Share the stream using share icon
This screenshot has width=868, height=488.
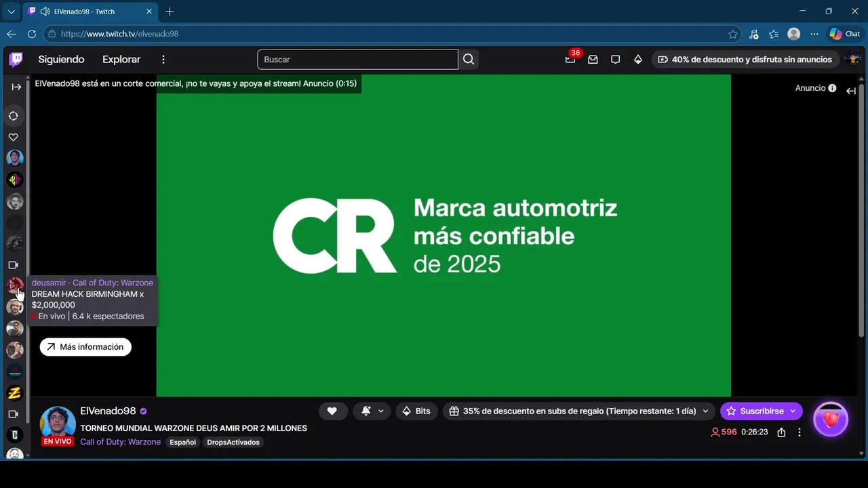781,432
